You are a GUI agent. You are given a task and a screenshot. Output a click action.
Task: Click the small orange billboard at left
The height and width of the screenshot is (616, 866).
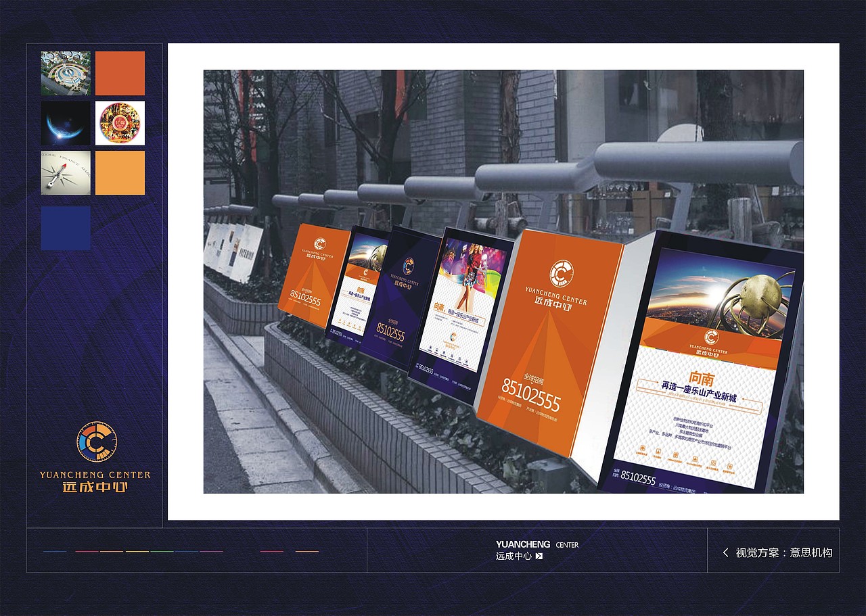[x=313, y=275]
